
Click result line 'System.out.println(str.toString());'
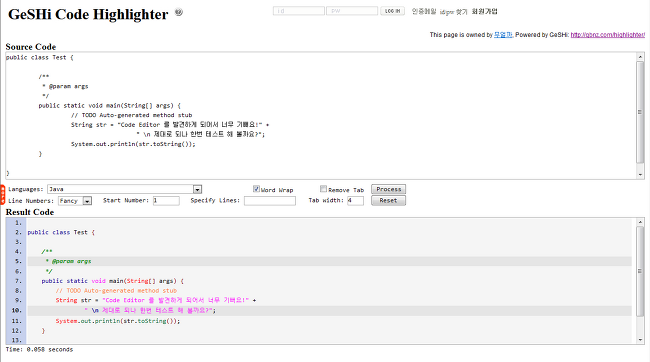coord(118,321)
